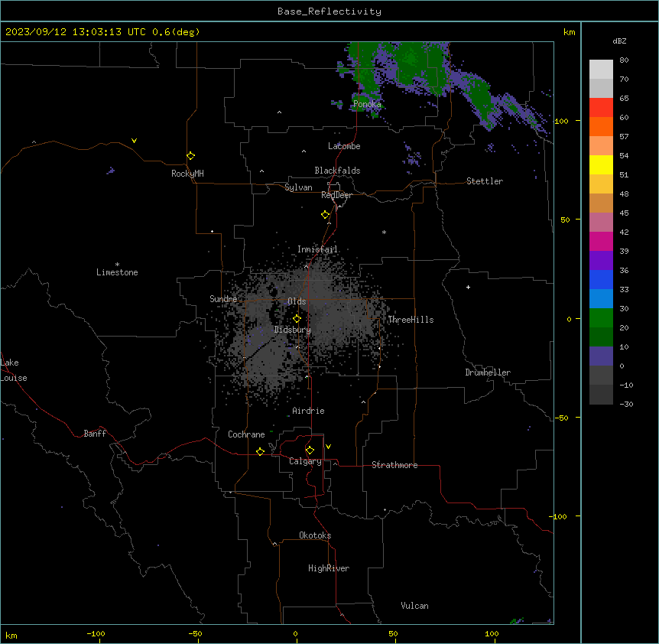Click the Limestone label
Image resolution: width=659 pixels, height=644 pixels.
click(117, 272)
